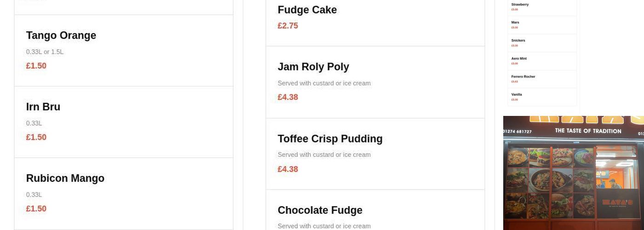Click Jam Roly Poly £4.38 price
Image resolution: width=644 pixels, height=230 pixels.
tap(288, 97)
